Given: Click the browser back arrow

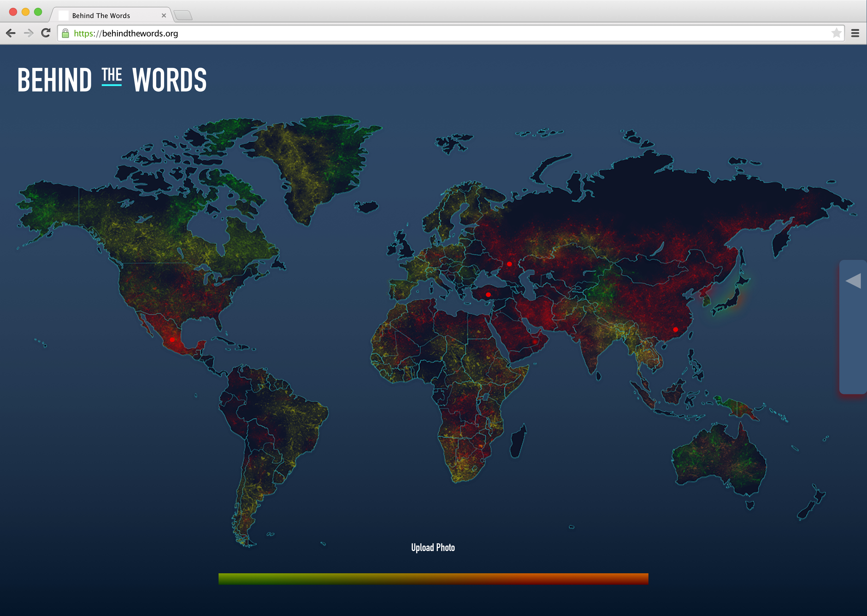Looking at the screenshot, I should click(11, 33).
